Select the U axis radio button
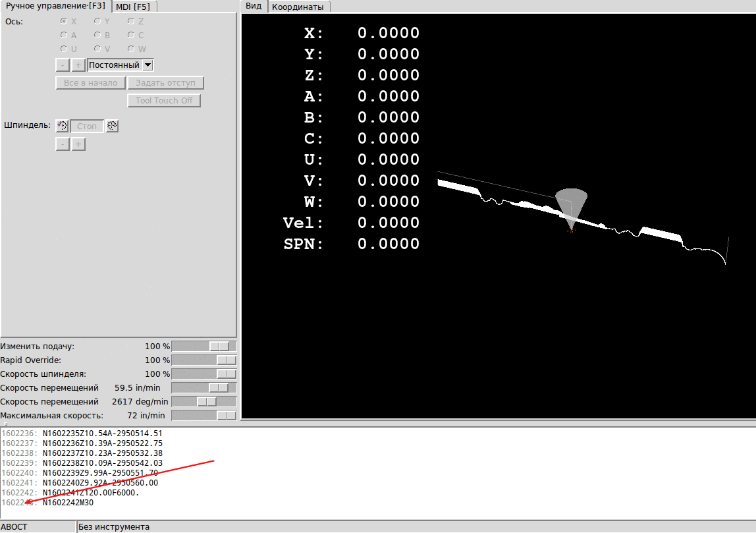 (64, 49)
